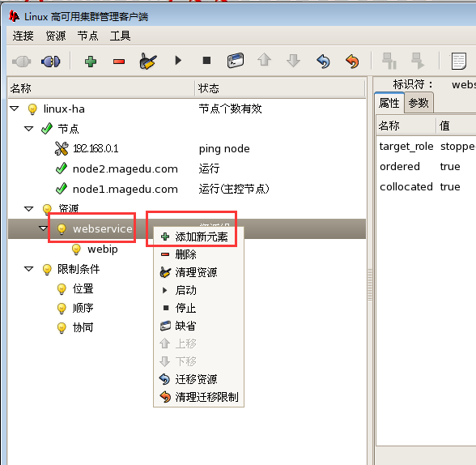
Task: Open the 资源 menu in menu bar
Action: (x=56, y=36)
